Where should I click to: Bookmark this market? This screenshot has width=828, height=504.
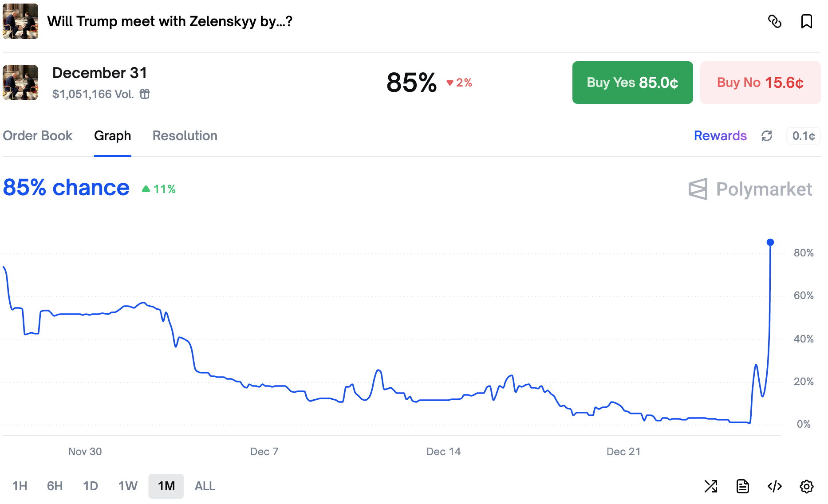point(806,21)
